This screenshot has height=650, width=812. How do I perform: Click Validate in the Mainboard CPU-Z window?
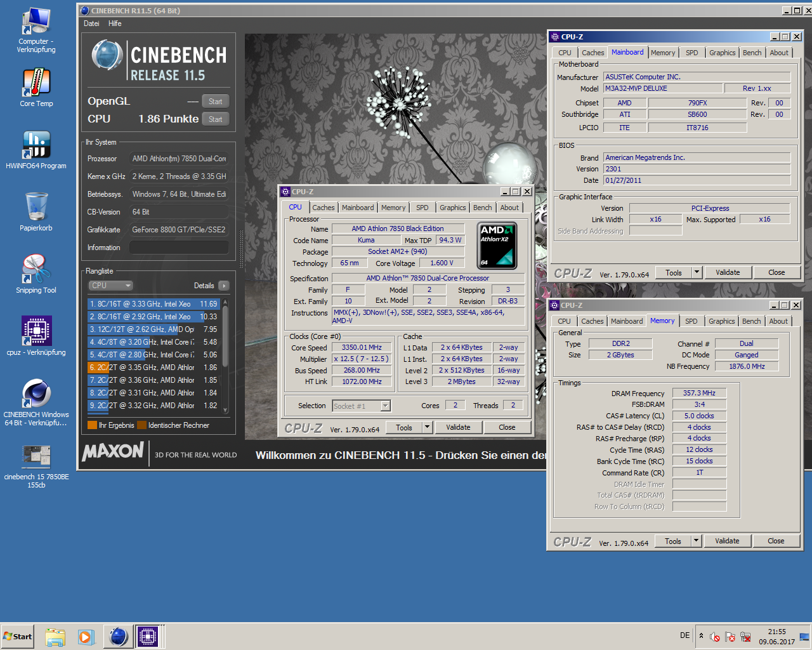click(728, 272)
